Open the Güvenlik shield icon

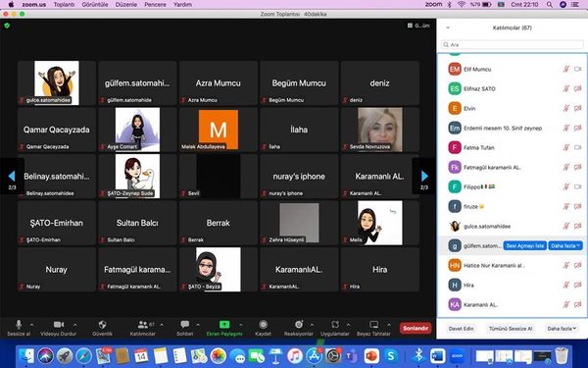click(x=102, y=325)
